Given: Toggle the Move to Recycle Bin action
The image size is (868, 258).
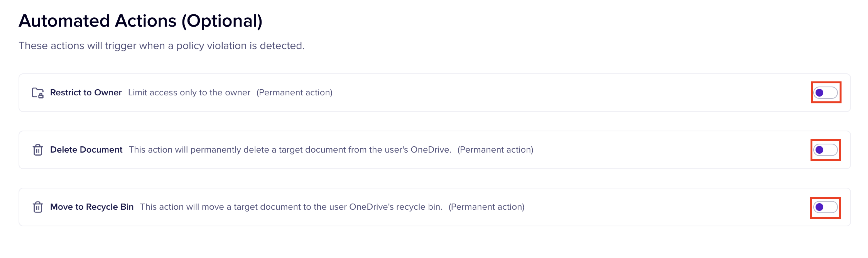Looking at the screenshot, I should pos(825,207).
